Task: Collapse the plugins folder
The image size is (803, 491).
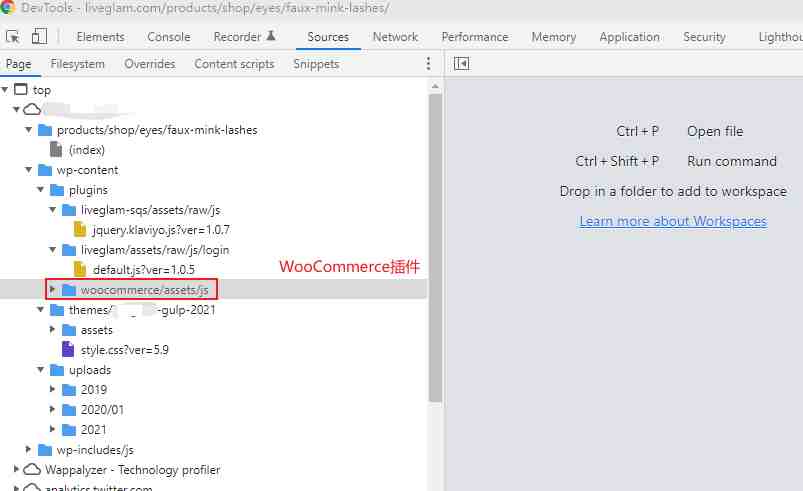Action: click(x=41, y=190)
